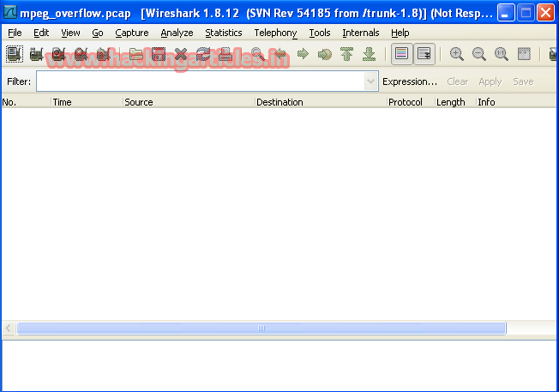Image resolution: width=559 pixels, height=392 pixels.
Task: Open the Capture menu
Action: tap(131, 33)
